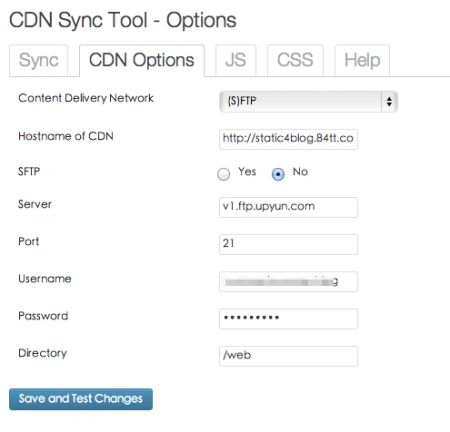
Task: Select the SFTP No radio button
Action: coord(278,174)
